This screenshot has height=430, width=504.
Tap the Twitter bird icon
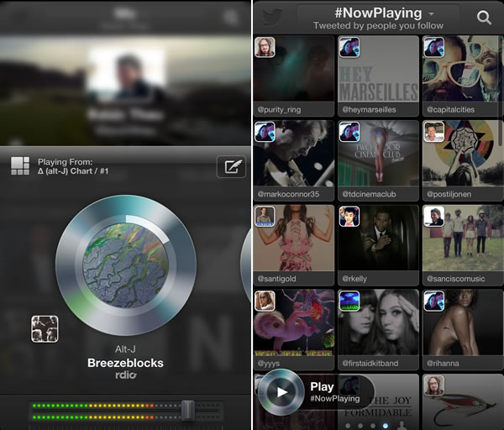(272, 17)
